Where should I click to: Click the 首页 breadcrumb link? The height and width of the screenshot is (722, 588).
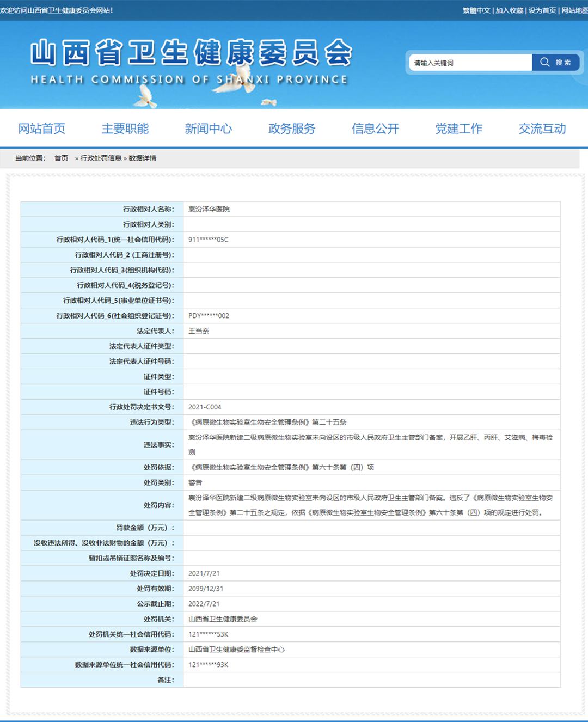(61, 158)
